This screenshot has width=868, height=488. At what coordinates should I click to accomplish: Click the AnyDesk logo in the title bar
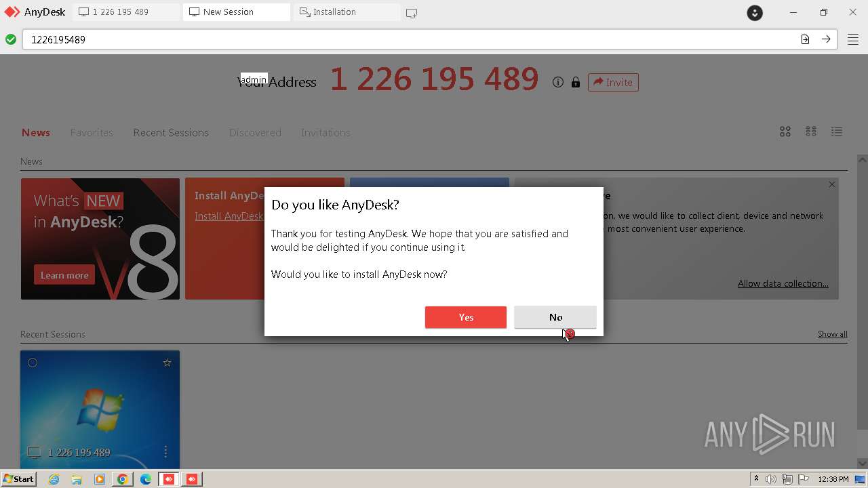(12, 12)
